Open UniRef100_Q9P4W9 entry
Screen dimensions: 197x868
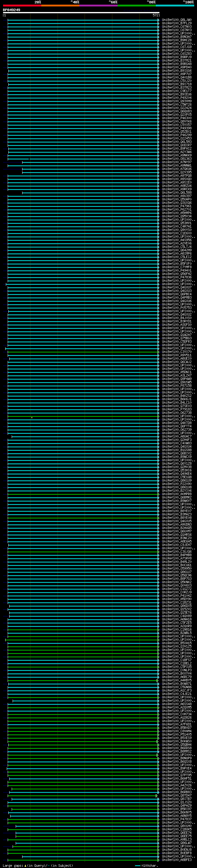[177, 379]
